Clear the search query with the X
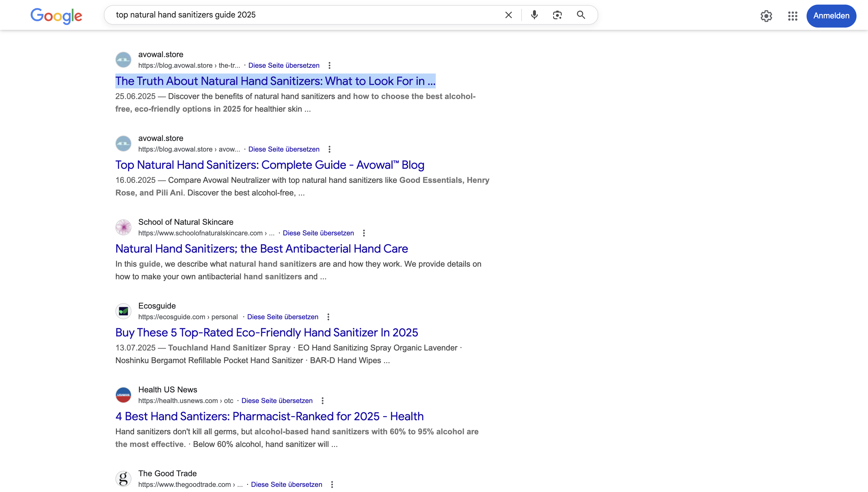The height and width of the screenshot is (492, 868). [508, 15]
